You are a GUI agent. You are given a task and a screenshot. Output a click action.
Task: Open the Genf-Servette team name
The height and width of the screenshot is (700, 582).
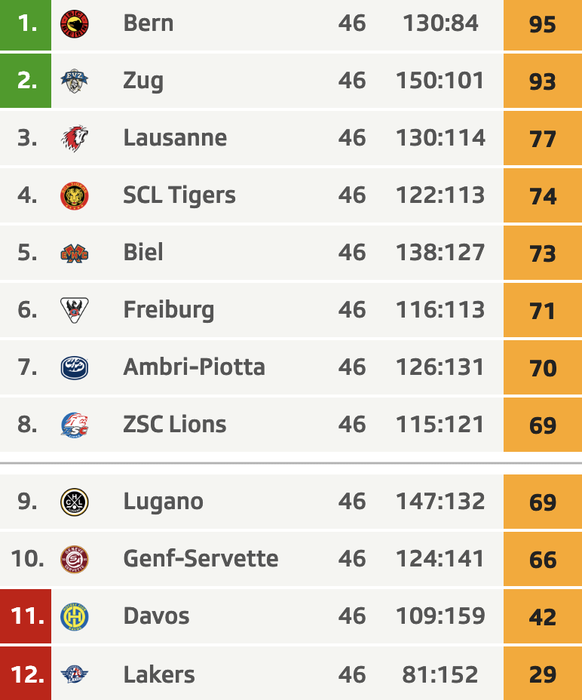201,558
